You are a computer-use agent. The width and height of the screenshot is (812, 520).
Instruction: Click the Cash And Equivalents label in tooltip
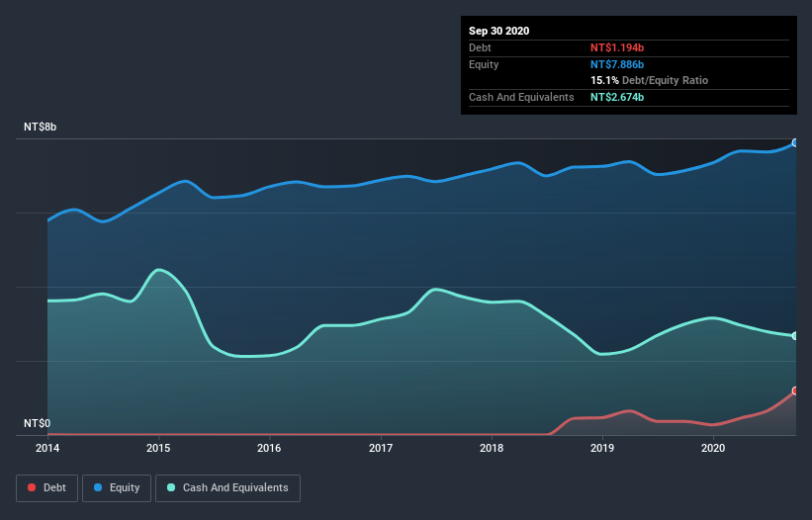click(521, 97)
